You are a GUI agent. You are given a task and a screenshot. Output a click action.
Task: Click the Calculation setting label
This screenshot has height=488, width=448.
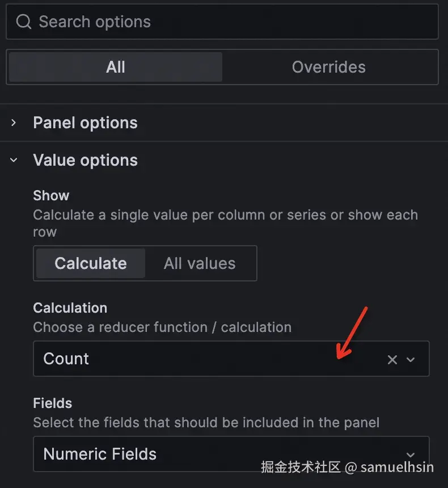[x=70, y=308]
